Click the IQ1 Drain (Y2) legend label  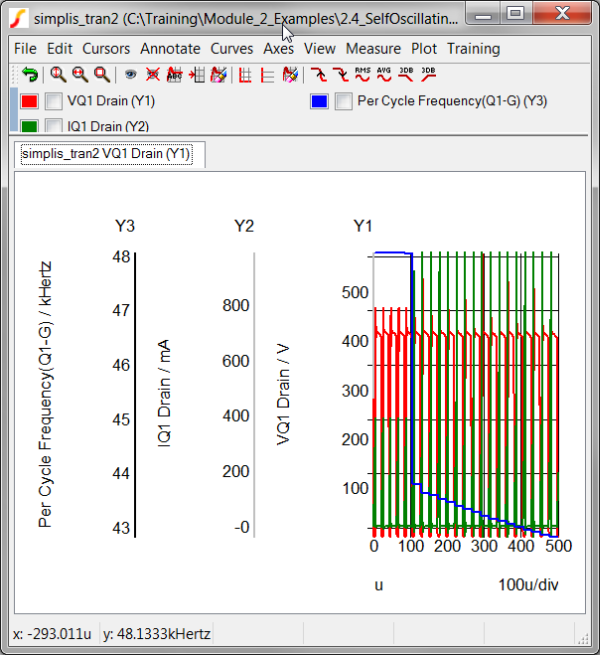[x=108, y=126]
